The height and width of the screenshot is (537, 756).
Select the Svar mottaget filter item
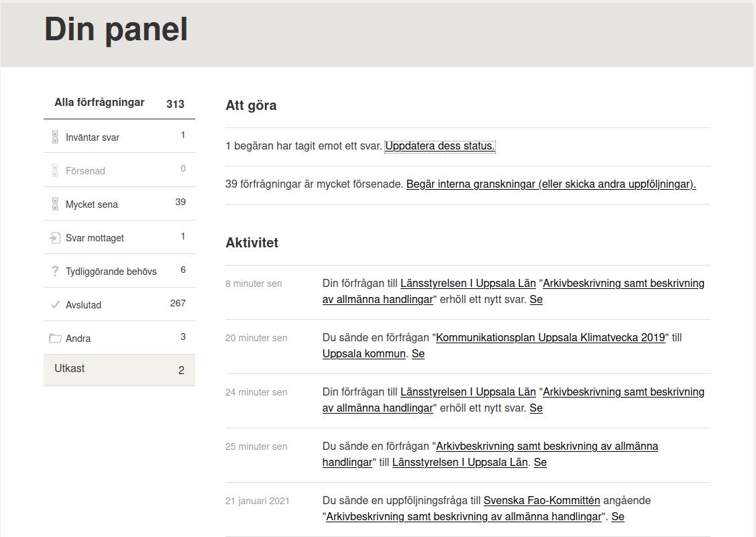point(119,237)
